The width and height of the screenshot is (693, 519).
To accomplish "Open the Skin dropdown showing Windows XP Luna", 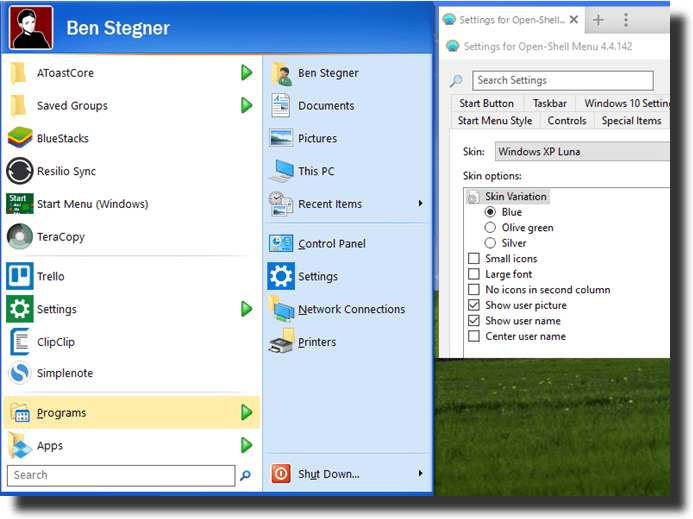I will click(x=582, y=152).
